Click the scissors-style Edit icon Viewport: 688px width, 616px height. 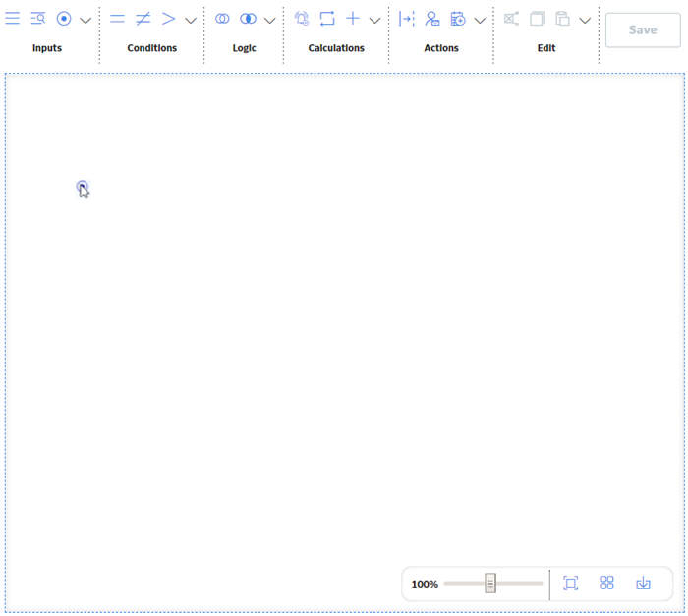click(511, 19)
